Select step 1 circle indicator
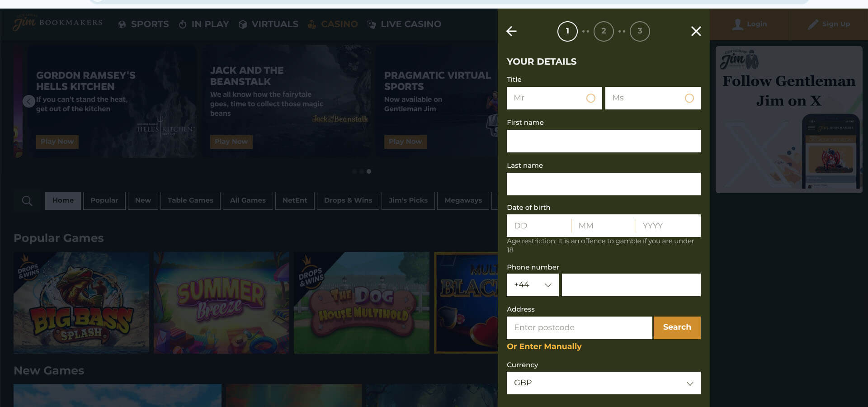This screenshot has height=407, width=868. click(567, 31)
